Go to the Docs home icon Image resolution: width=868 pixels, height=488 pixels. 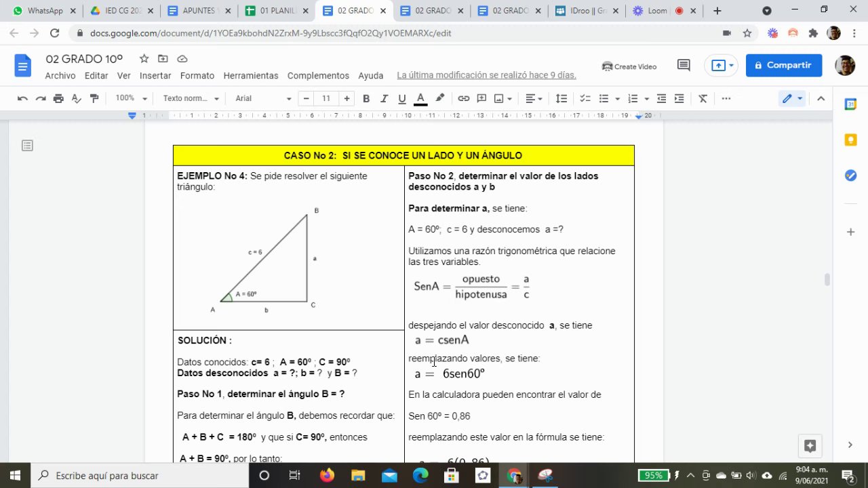coord(23,65)
